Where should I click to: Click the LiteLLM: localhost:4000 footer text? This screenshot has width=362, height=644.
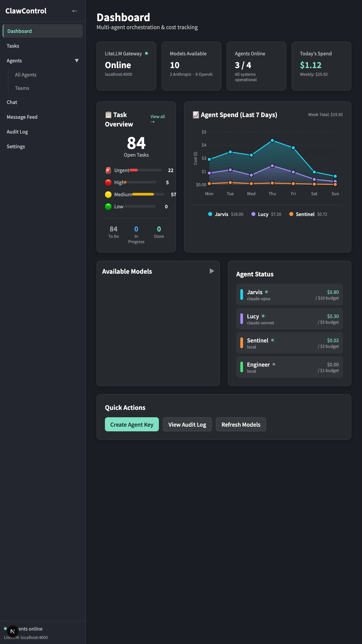(26, 638)
